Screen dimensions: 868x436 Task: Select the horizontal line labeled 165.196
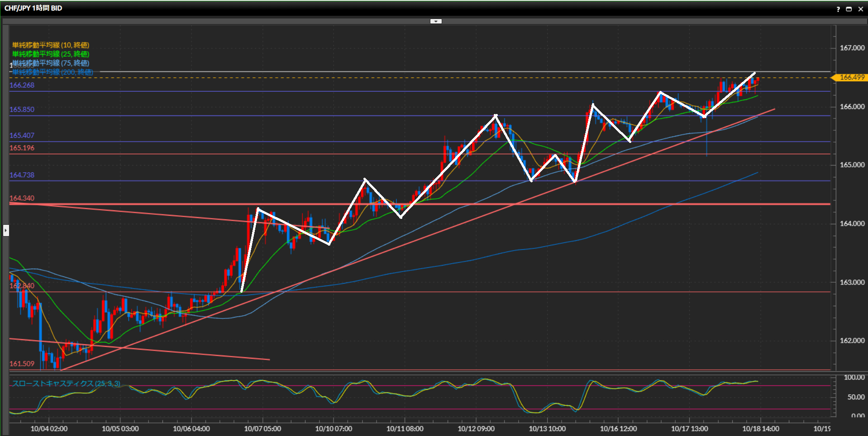tap(22, 148)
